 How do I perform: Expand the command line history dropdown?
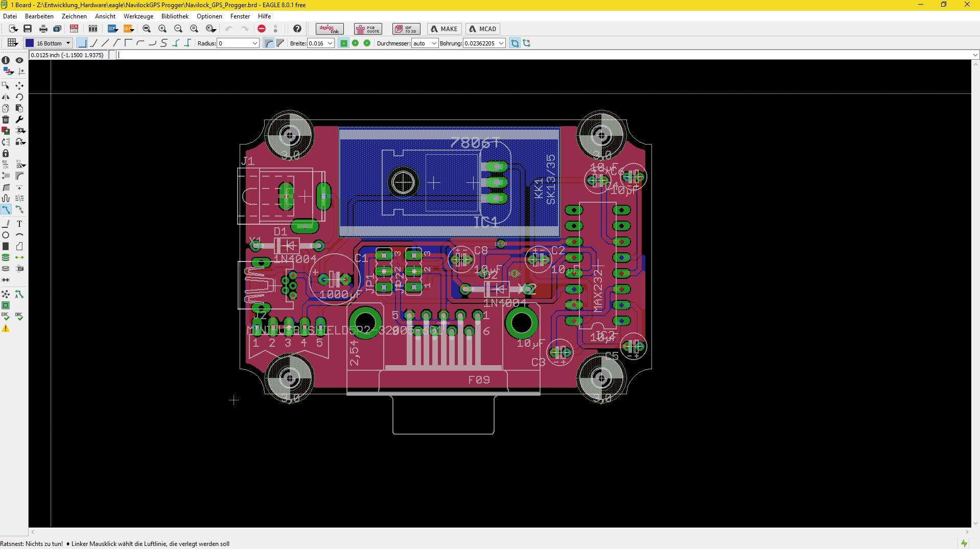point(975,55)
